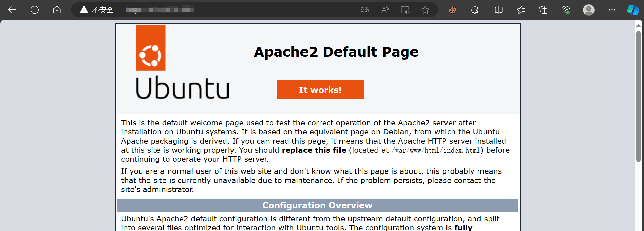Screen dimensions: 644x231
Task: Click the bold 'replace this file' text
Action: [314, 150]
